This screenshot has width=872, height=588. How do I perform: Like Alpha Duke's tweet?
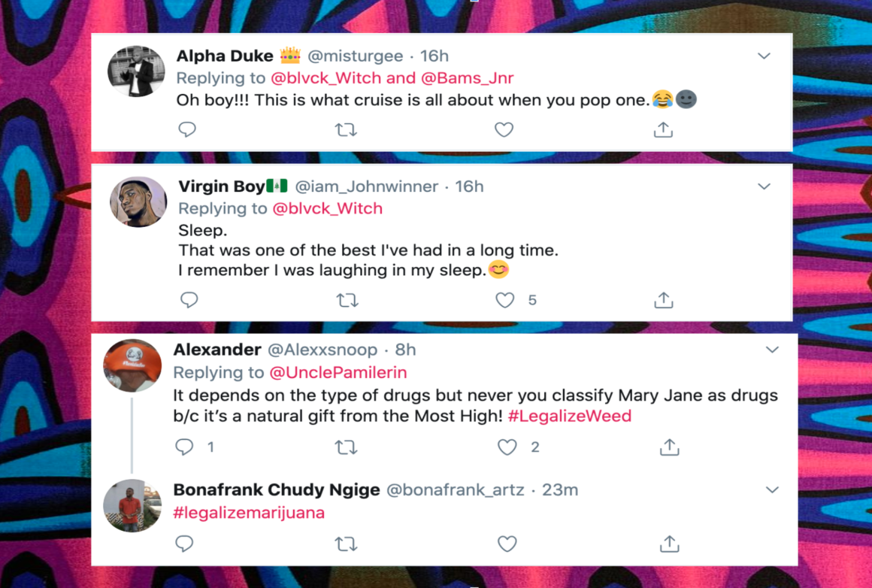pyautogui.click(x=504, y=130)
